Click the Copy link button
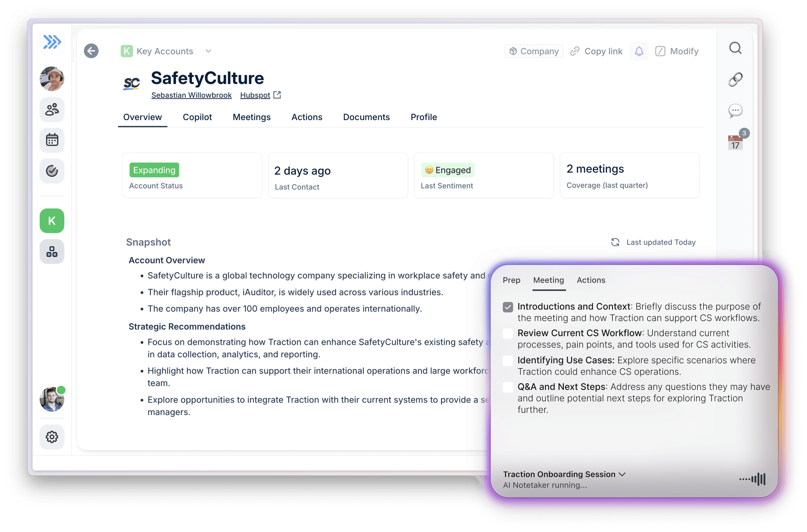Viewport: 807px width, 532px height. tap(596, 51)
